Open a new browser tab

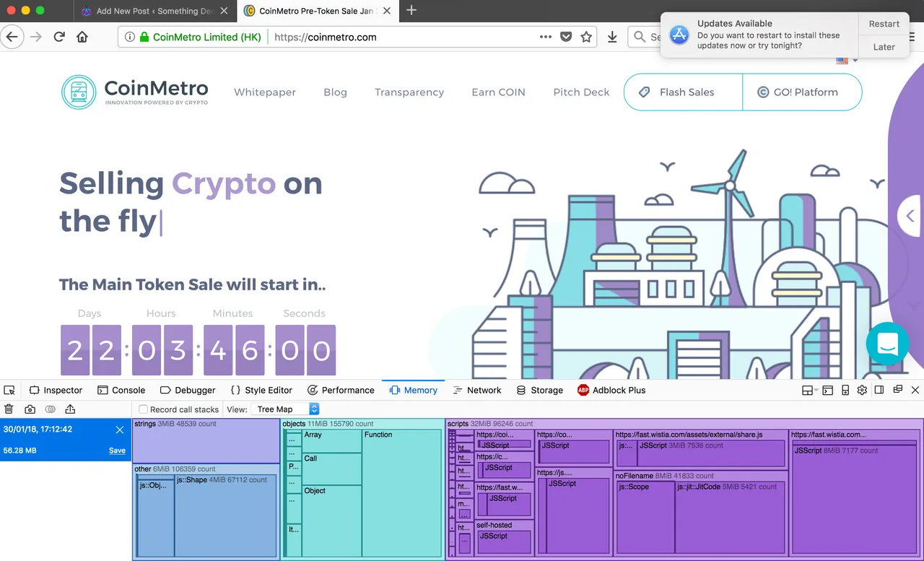point(411,10)
